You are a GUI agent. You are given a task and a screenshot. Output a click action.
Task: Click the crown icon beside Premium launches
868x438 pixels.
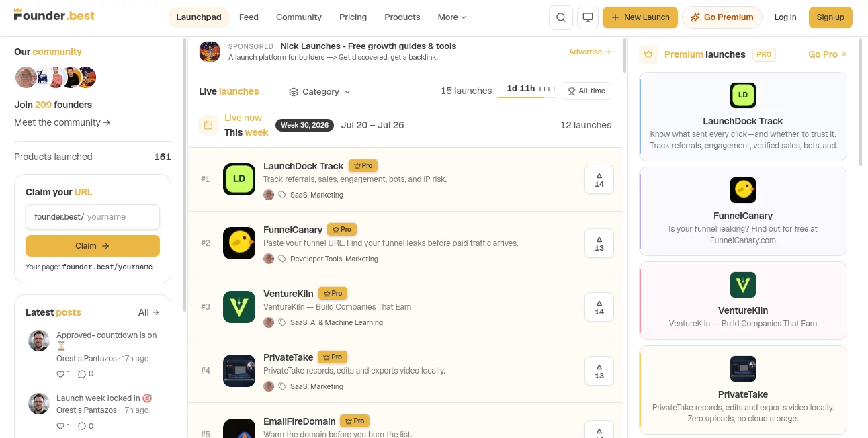point(648,54)
